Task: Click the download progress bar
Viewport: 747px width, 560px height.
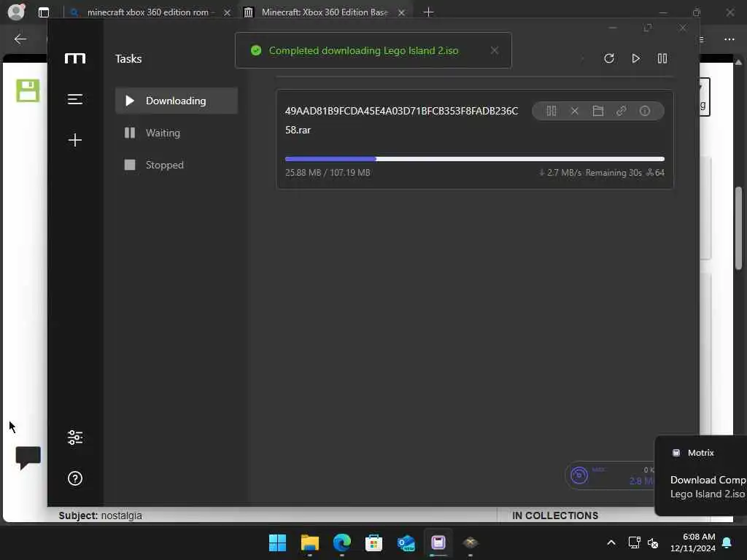Action: point(474,159)
